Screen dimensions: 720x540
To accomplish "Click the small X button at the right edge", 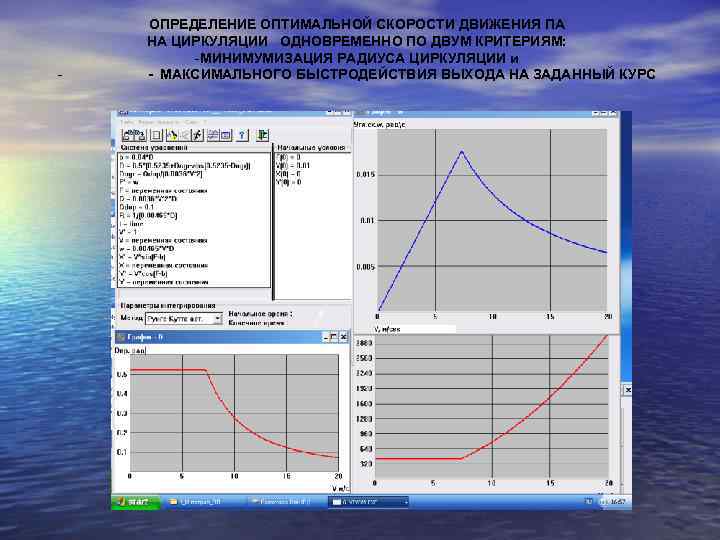I will [x=628, y=390].
